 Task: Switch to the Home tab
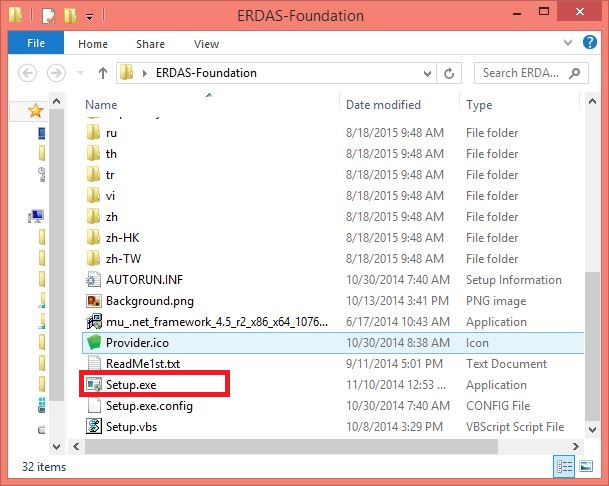(93, 44)
